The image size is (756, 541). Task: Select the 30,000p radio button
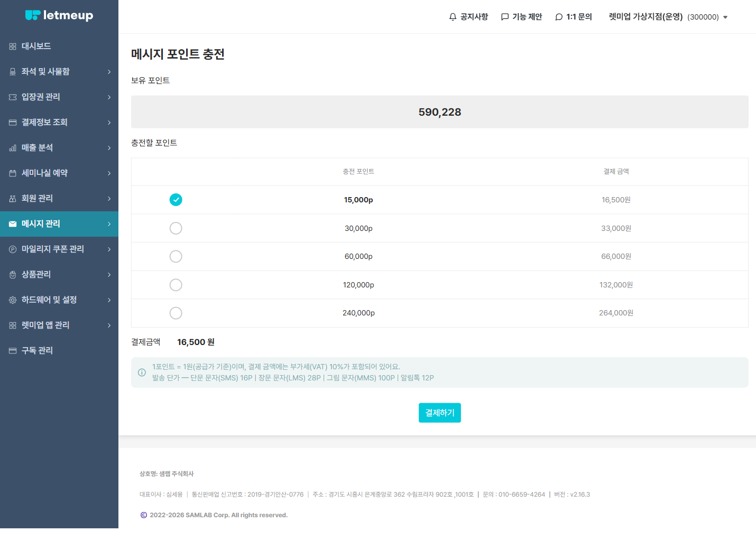[176, 228]
